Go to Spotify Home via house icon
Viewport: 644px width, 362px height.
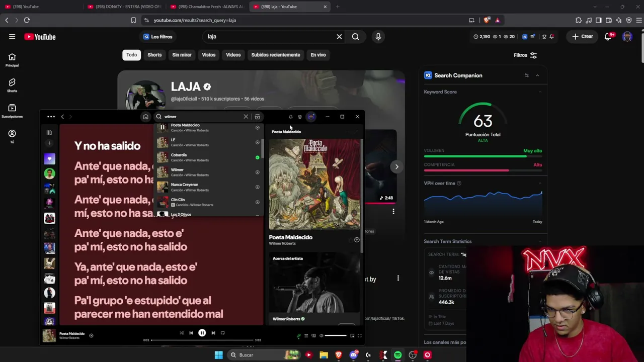click(x=145, y=117)
